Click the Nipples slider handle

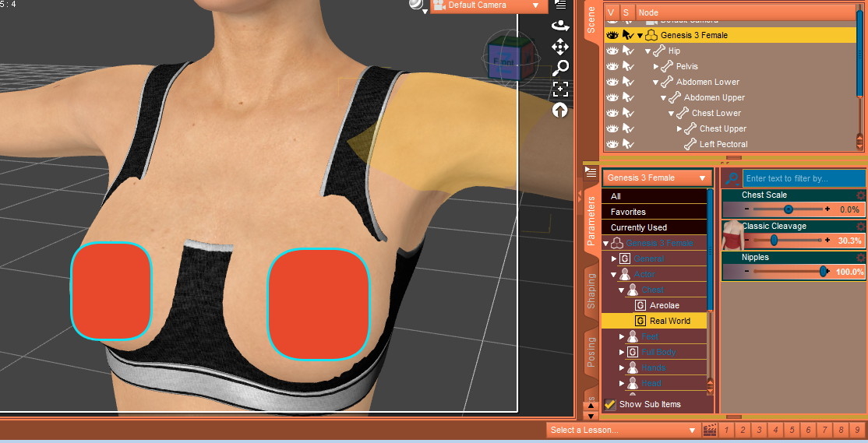(823, 271)
